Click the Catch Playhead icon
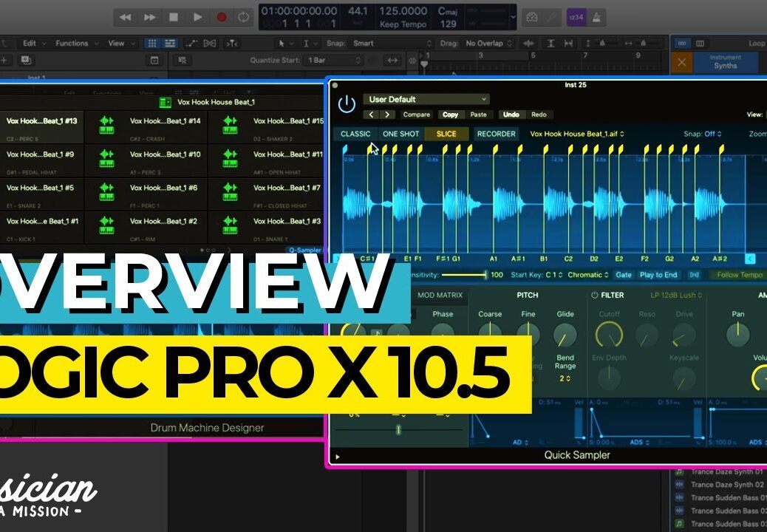The height and width of the screenshot is (532, 767). click(231, 44)
